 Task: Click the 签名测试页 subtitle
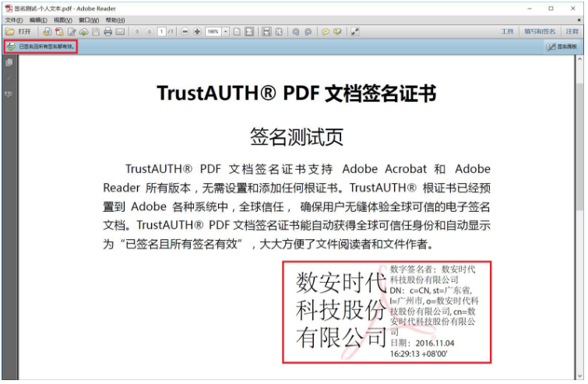297,136
